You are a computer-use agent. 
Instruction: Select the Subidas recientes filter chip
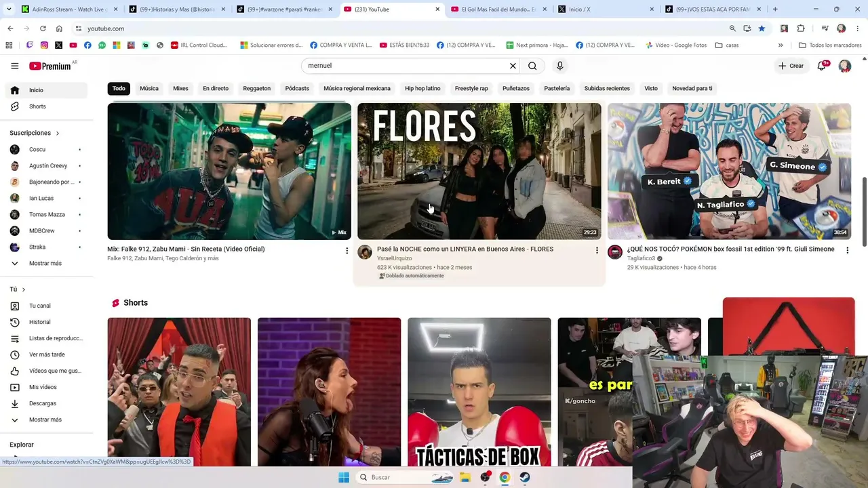[x=607, y=88]
